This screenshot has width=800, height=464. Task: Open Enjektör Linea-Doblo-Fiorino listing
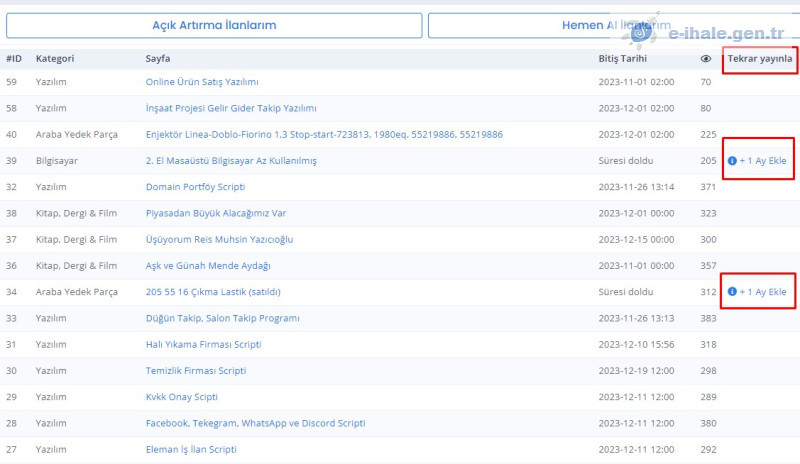[324, 134]
